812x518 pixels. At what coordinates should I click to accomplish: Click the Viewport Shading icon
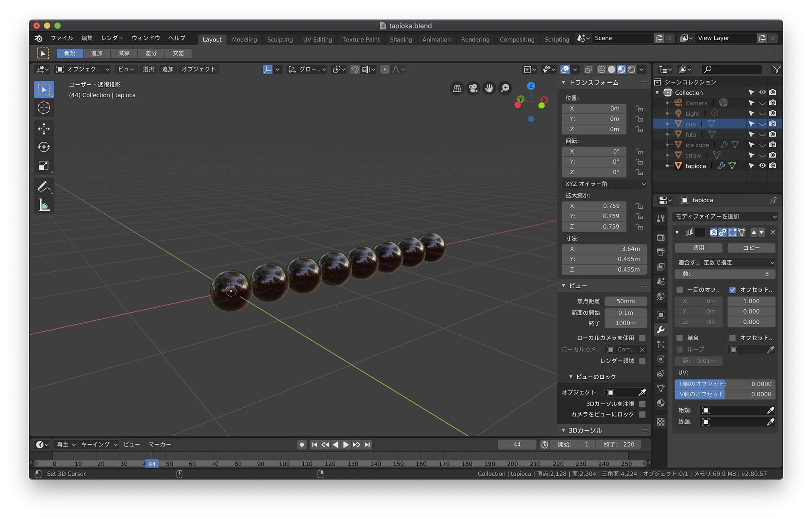(620, 69)
